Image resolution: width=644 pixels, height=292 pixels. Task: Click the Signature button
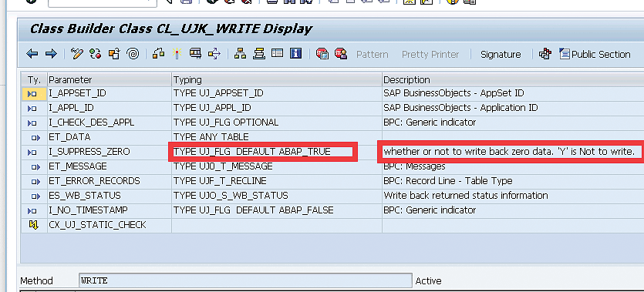[501, 54]
